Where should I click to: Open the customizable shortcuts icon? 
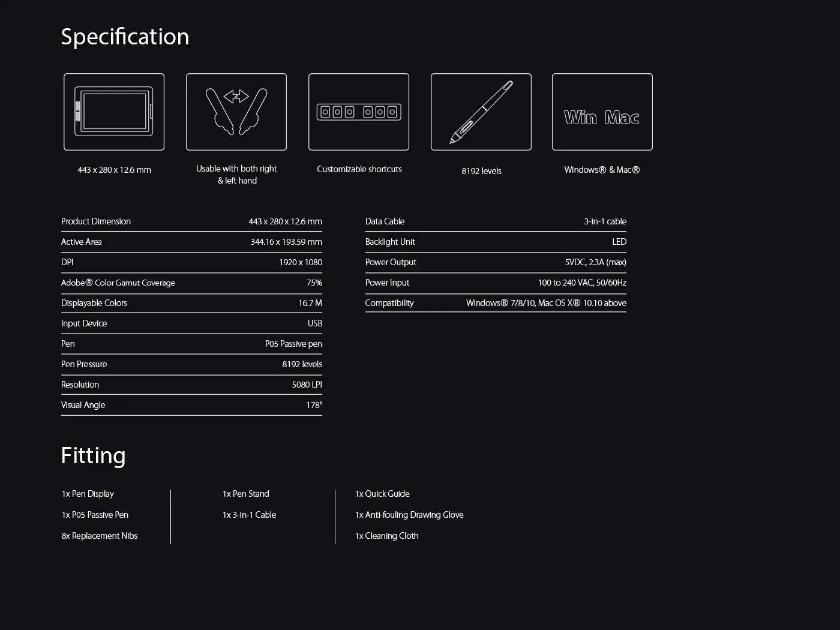(x=358, y=112)
